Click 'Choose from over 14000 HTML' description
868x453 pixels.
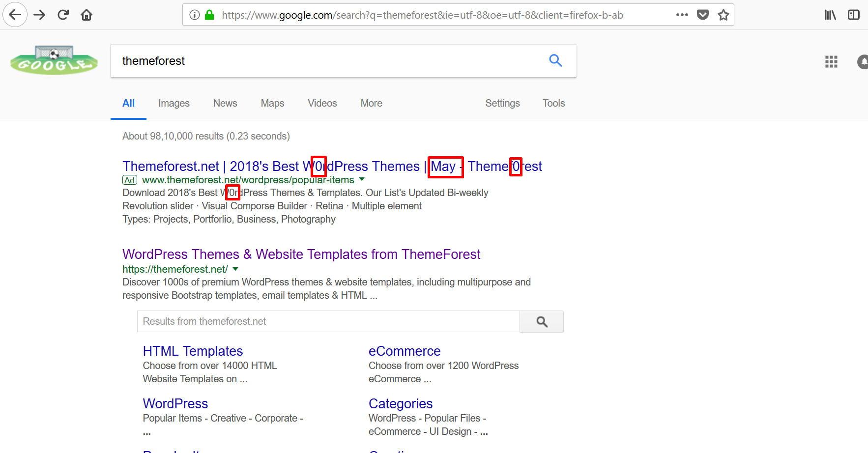tap(210, 372)
